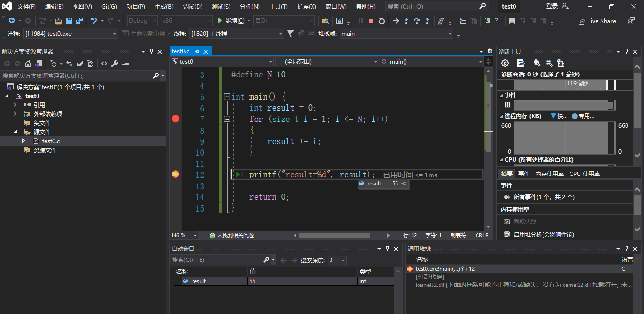
Task: Click Collapse All icon in Solution Explorer
Action: pyautogui.click(x=80, y=64)
